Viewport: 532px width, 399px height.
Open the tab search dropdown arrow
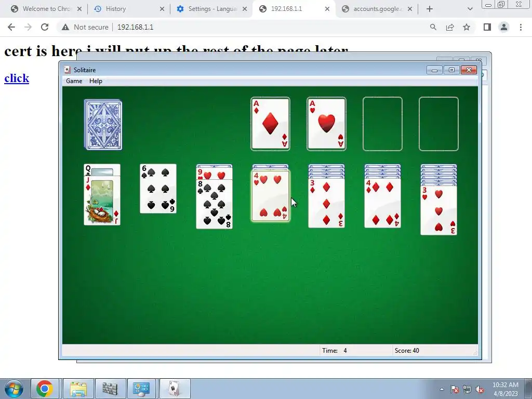coord(470,9)
